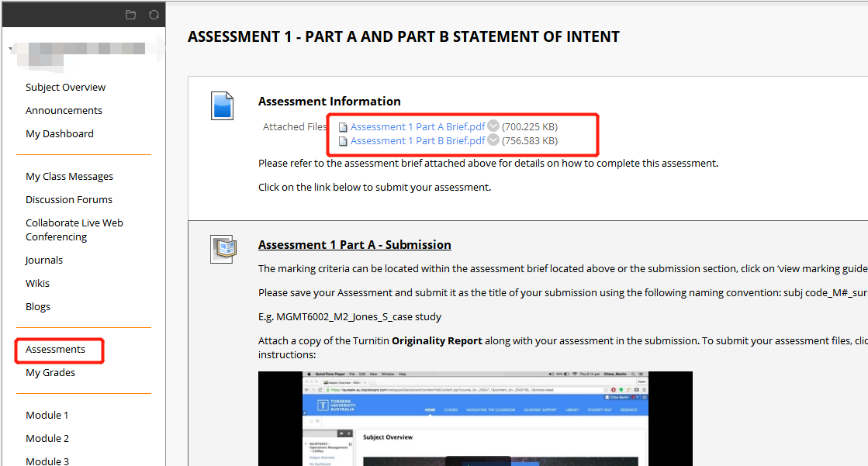Open Module 3

pyautogui.click(x=47, y=461)
